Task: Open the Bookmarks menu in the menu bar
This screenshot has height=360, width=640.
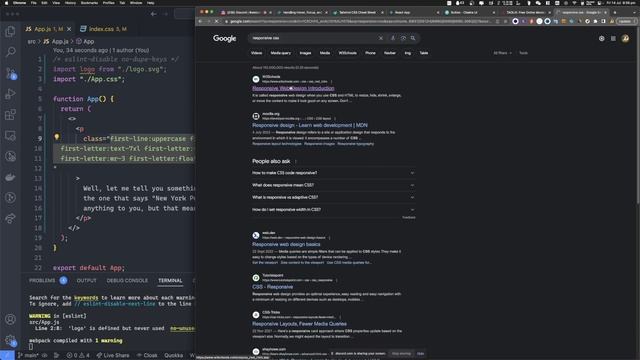Action: pyautogui.click(x=89, y=3)
